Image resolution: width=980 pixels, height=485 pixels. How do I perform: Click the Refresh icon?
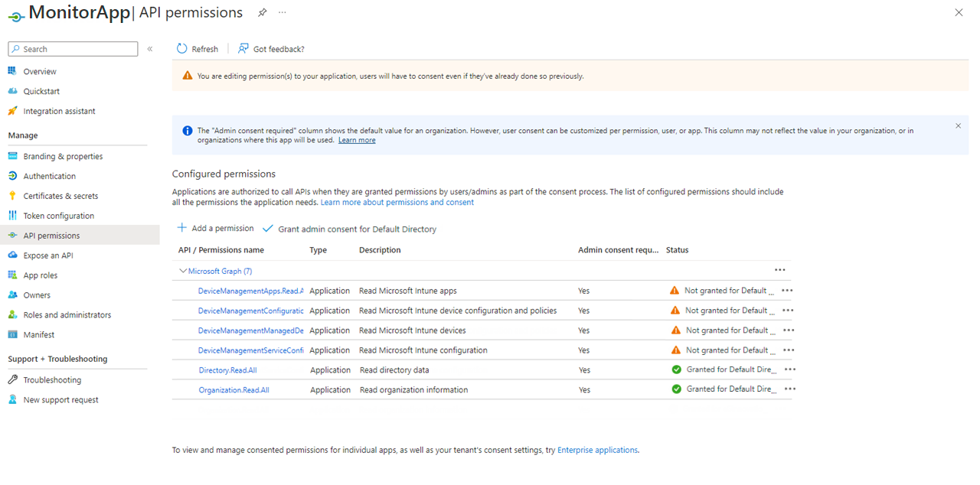(x=181, y=49)
